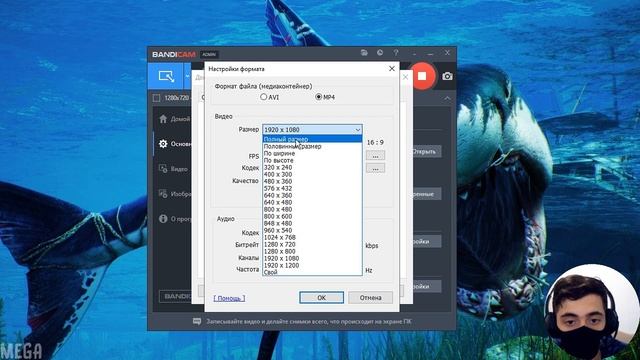640x360 pixels.
Task: Choose 'По ширине' fit width option
Action: click(x=312, y=153)
